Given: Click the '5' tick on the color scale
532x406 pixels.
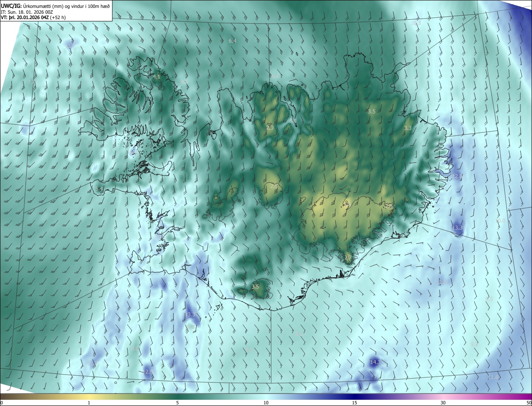Looking at the screenshot, I should 177,403.
